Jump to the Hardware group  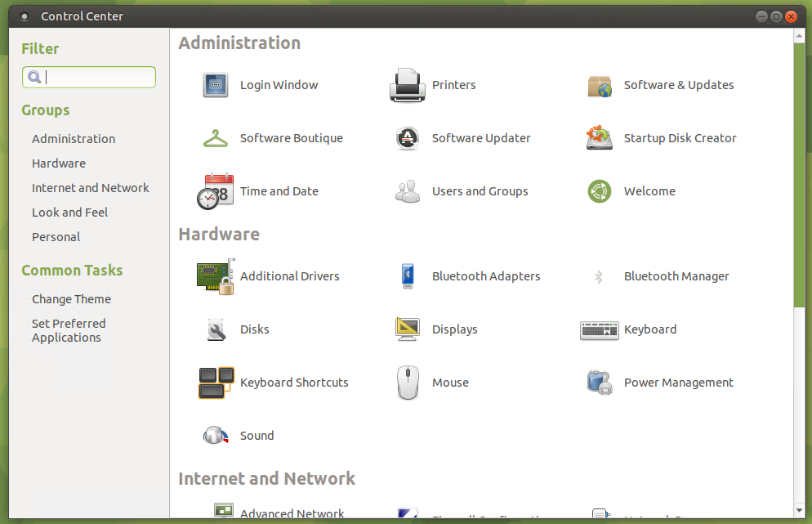pyautogui.click(x=59, y=163)
